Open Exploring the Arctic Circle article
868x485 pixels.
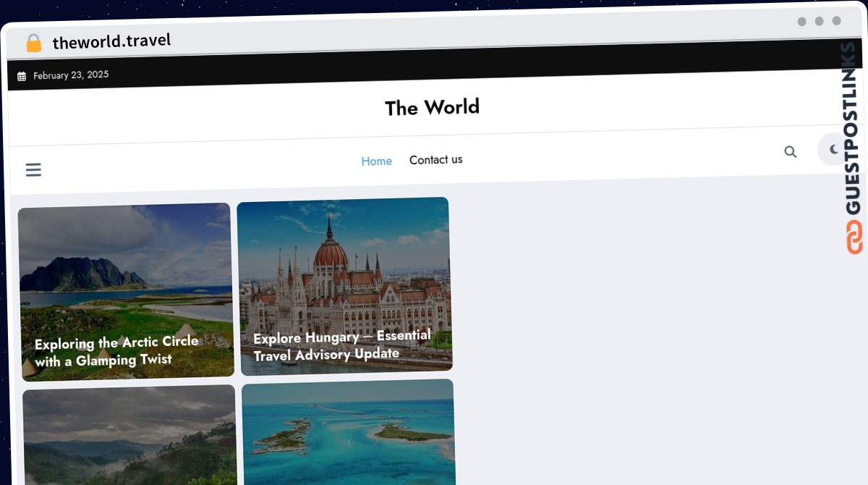click(117, 351)
